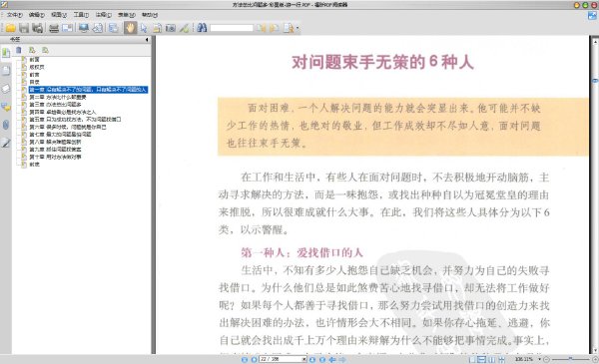Open the zoom percentage dropdown
This screenshot has width=599, height=364.
tap(539, 359)
